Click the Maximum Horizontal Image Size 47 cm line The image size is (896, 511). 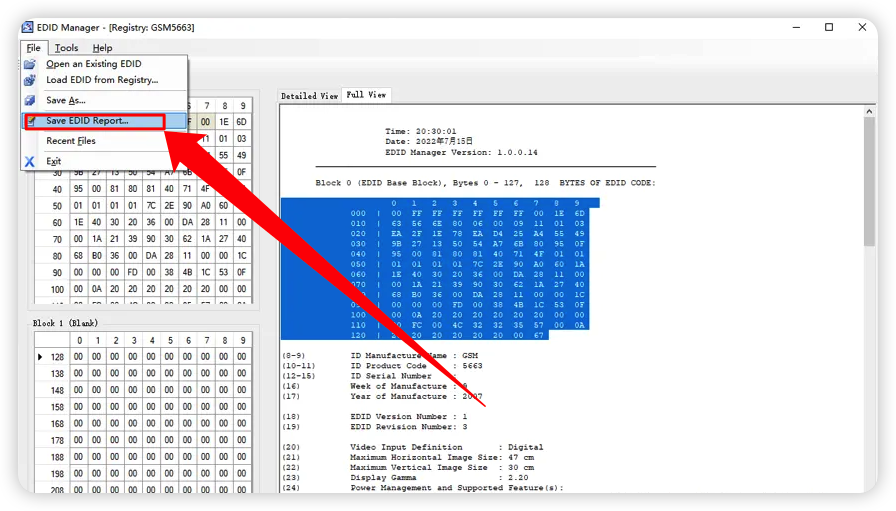tap(442, 457)
